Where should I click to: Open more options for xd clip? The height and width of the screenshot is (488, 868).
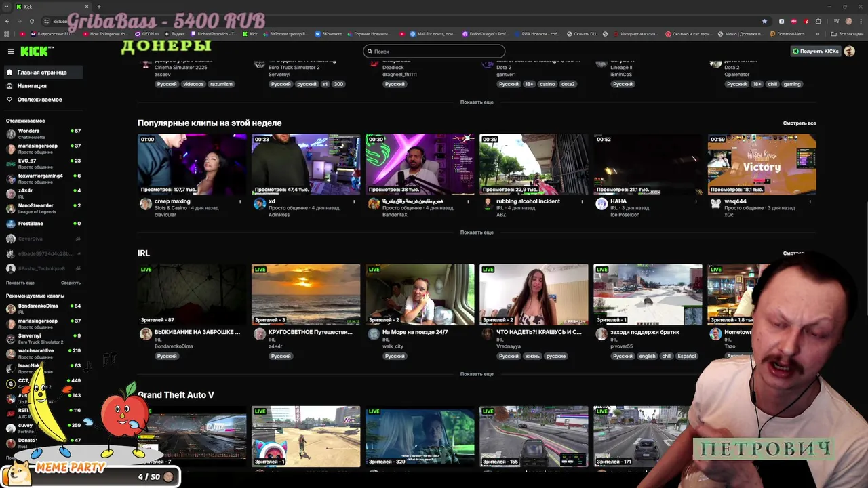click(x=354, y=201)
